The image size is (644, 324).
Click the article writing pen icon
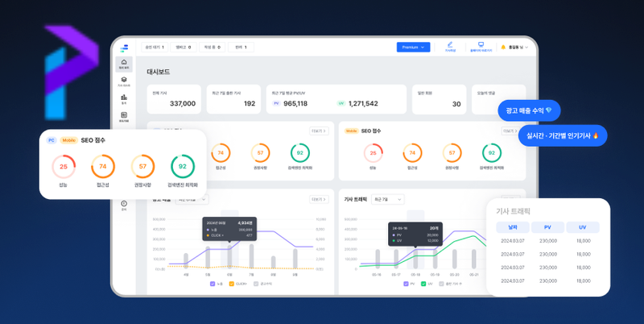pyautogui.click(x=450, y=45)
